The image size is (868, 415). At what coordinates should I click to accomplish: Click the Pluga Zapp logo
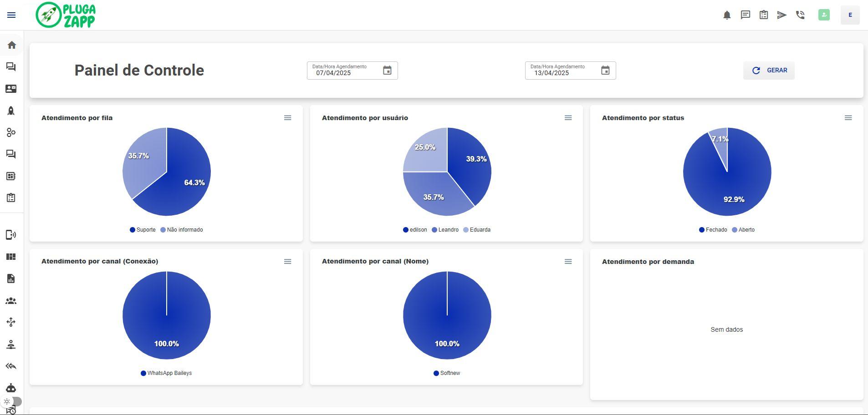[66, 15]
